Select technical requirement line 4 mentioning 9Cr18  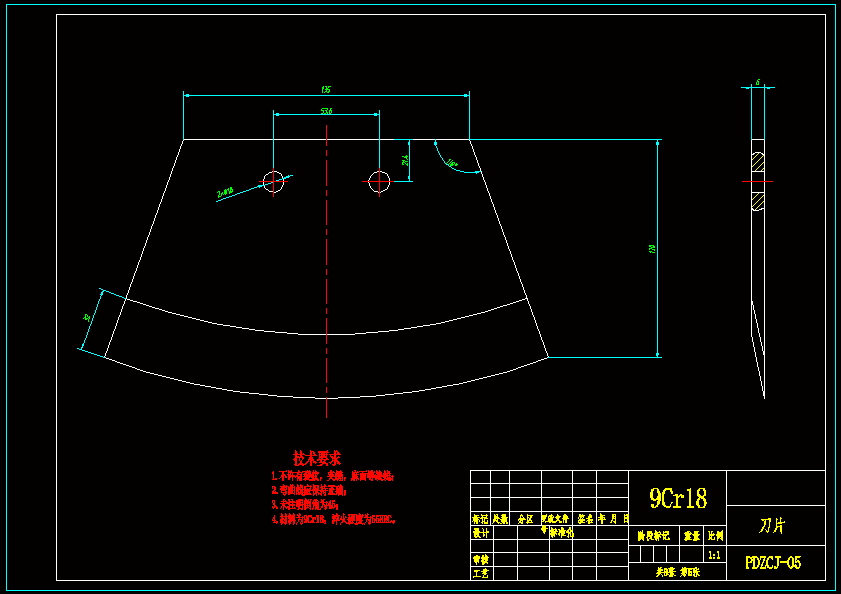[333, 519]
